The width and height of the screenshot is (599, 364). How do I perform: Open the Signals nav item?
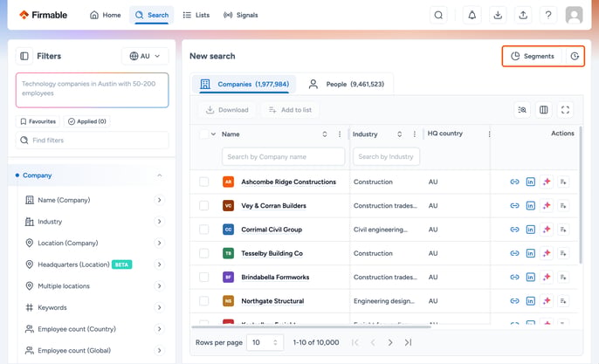(241, 15)
